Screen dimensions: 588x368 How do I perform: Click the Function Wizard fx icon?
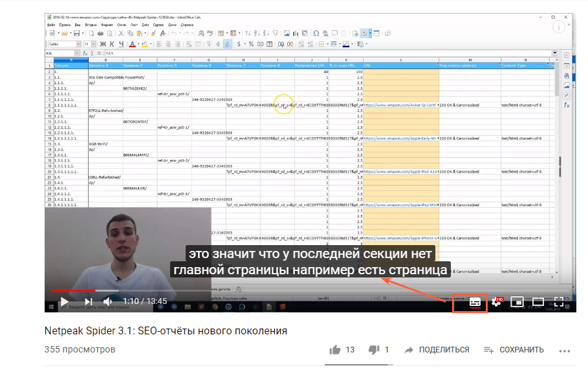click(85, 53)
